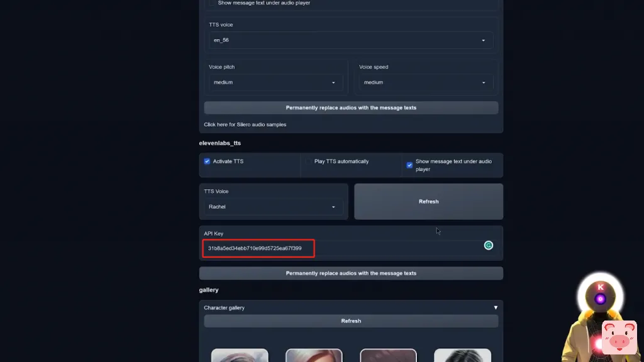This screenshot has width=644, height=362.
Task: Open the Voice speed medium dropdown
Action: pyautogui.click(x=426, y=82)
